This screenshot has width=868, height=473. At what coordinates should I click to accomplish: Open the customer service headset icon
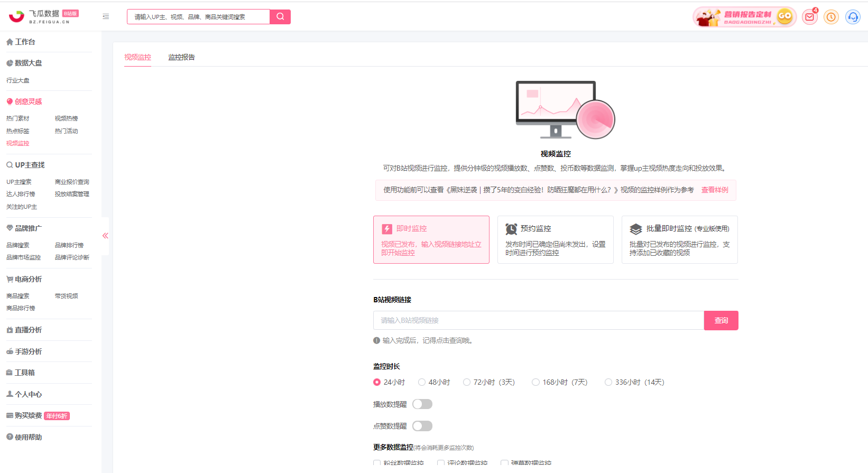coord(853,17)
